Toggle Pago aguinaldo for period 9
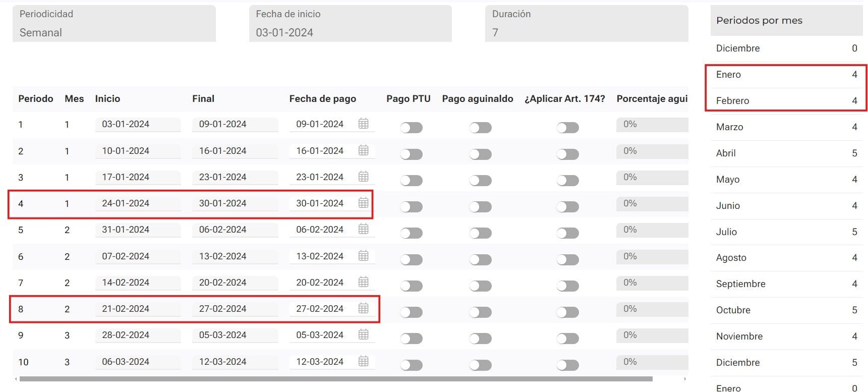The height and width of the screenshot is (392, 868). [480, 339]
